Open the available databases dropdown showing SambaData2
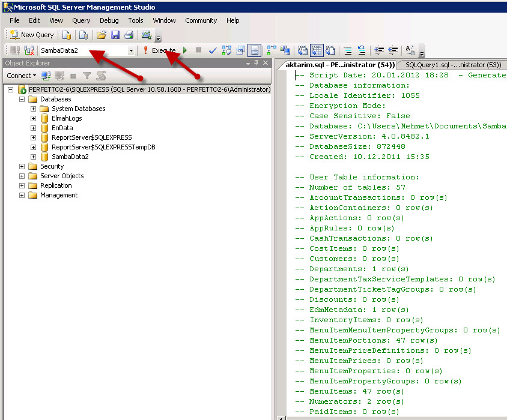 point(131,50)
